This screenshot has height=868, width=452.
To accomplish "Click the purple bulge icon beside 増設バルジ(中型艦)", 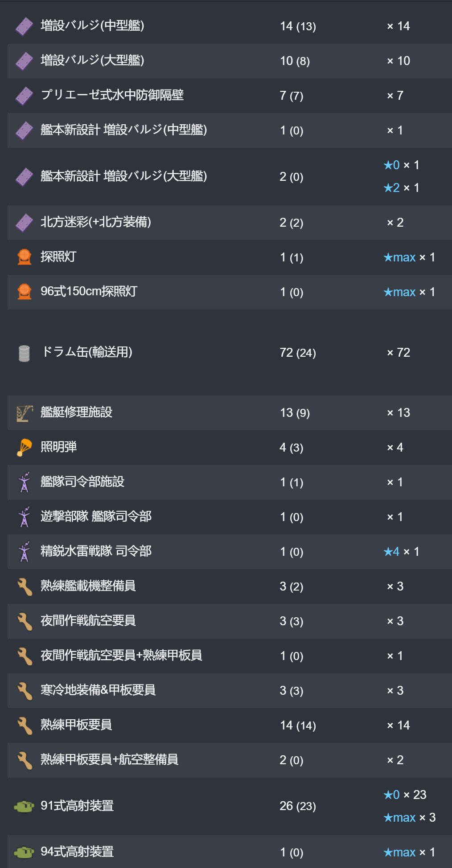I will click(x=24, y=26).
